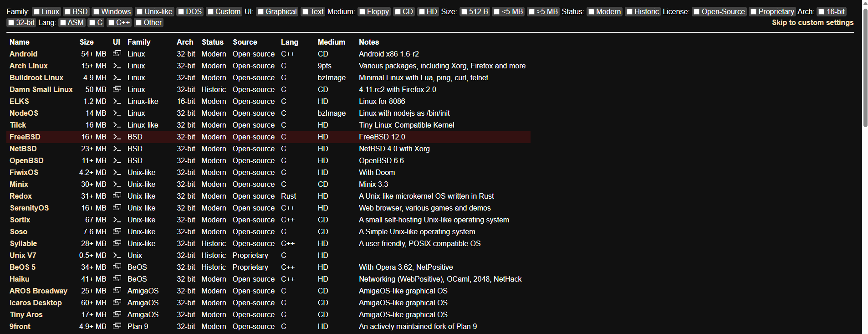Click the terminal icon in the Unix V7 row
The height and width of the screenshot is (334, 868).
coord(117,255)
